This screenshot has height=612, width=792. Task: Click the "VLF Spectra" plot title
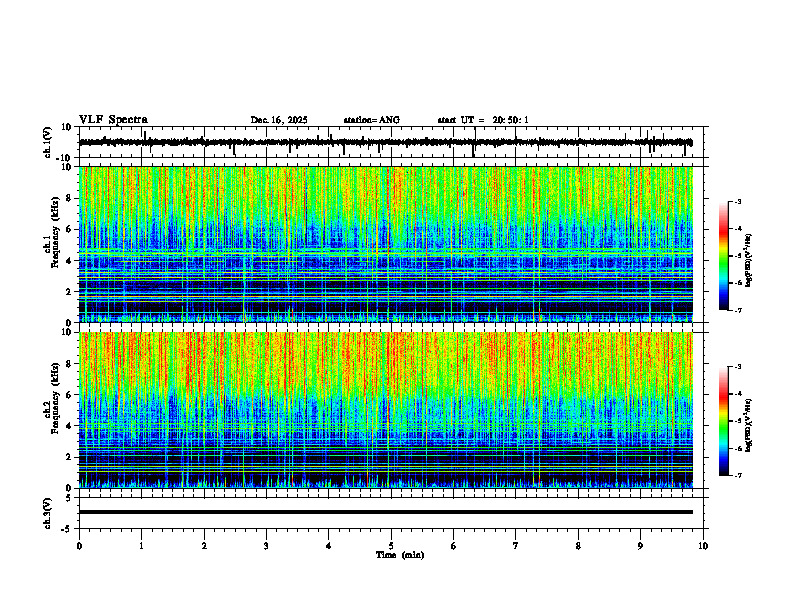pyautogui.click(x=113, y=120)
